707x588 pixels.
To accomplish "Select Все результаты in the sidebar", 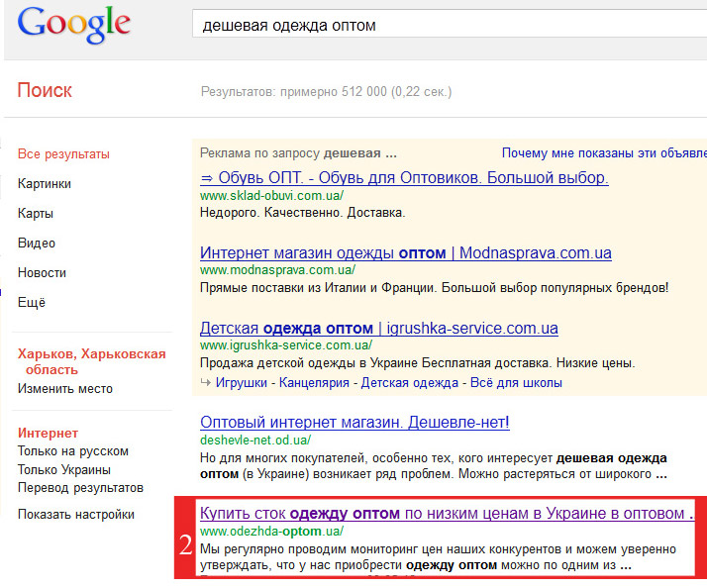I will tap(63, 153).
